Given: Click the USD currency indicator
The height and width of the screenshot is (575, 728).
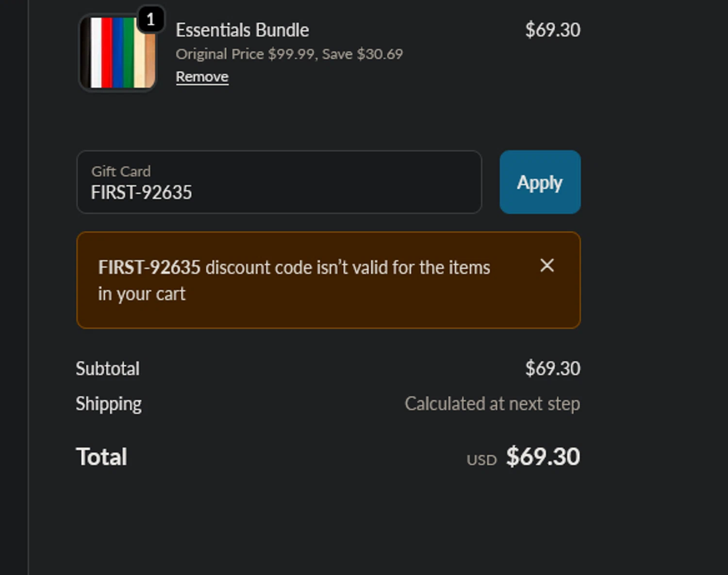Looking at the screenshot, I should click(x=481, y=460).
